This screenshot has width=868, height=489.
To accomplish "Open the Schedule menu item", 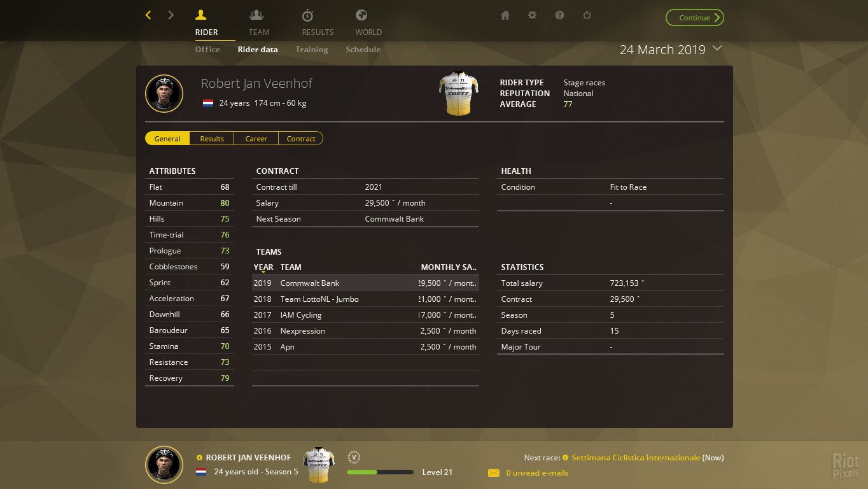I will click(363, 49).
